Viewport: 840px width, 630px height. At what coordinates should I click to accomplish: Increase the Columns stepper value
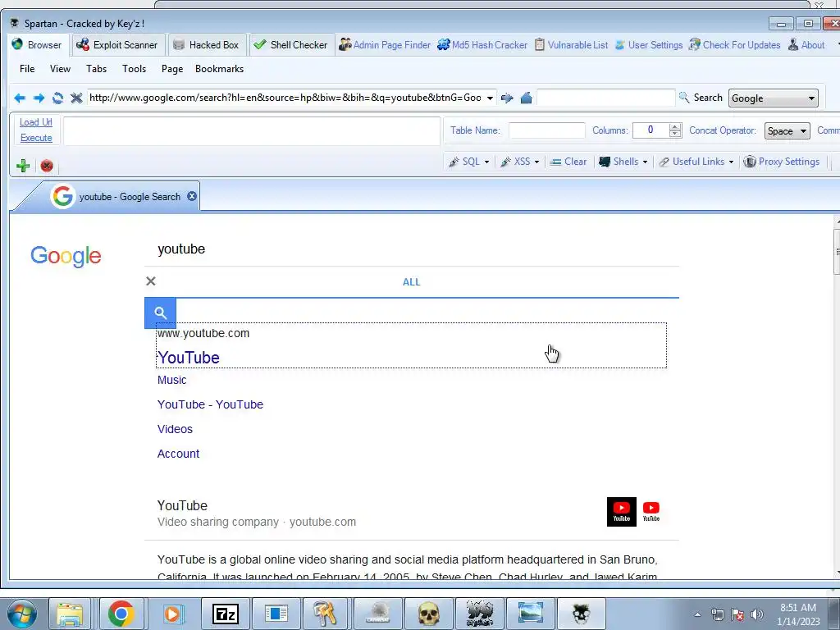tap(675, 127)
